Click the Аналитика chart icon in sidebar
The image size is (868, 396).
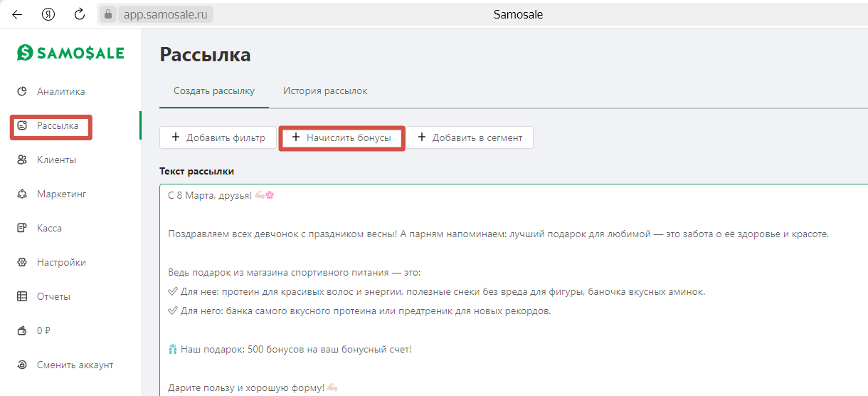pyautogui.click(x=22, y=91)
